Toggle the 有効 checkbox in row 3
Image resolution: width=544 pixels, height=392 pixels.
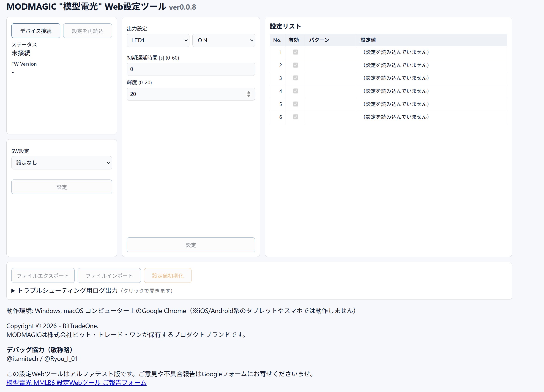coord(295,78)
